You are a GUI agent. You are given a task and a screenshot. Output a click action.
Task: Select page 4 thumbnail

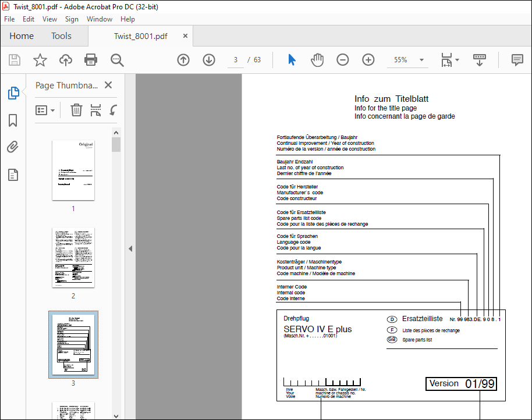coord(73,411)
